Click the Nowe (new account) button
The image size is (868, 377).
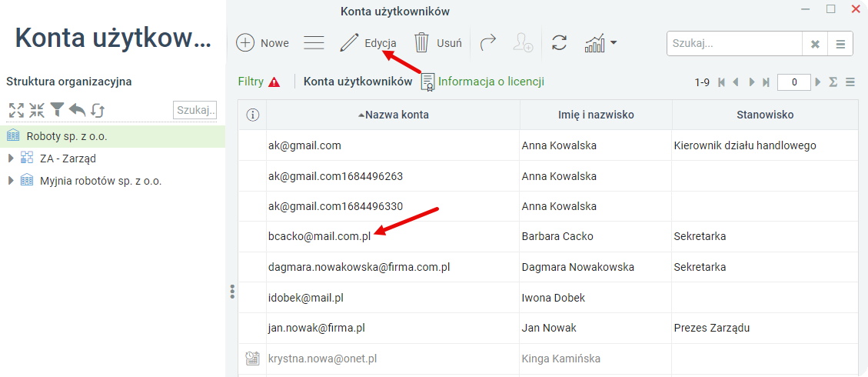coord(262,43)
